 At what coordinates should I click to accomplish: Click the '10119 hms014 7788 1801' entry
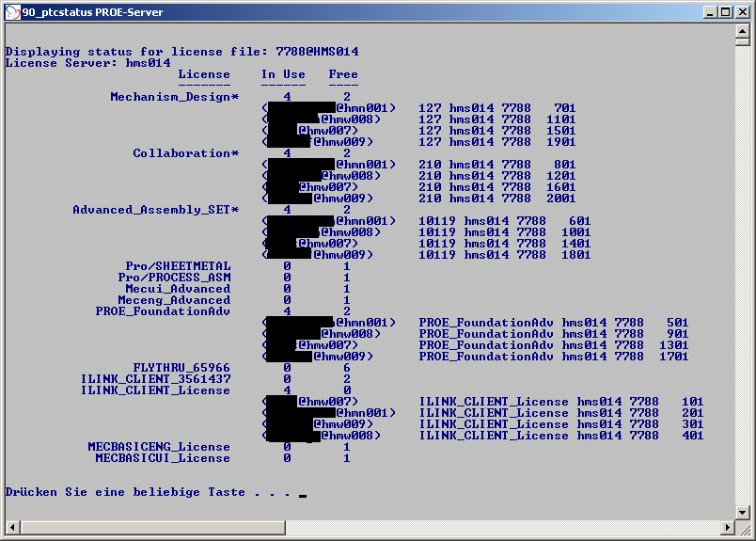pos(505,255)
